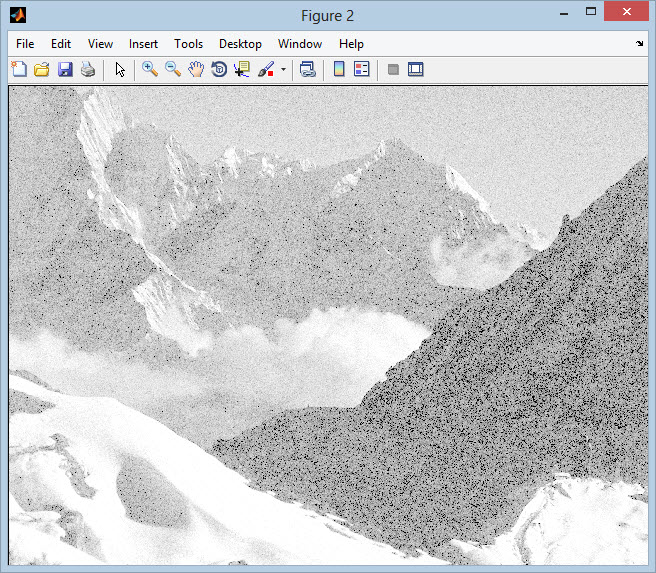Click the Hide Plot Tools icon
656x573 pixels.
point(393,69)
